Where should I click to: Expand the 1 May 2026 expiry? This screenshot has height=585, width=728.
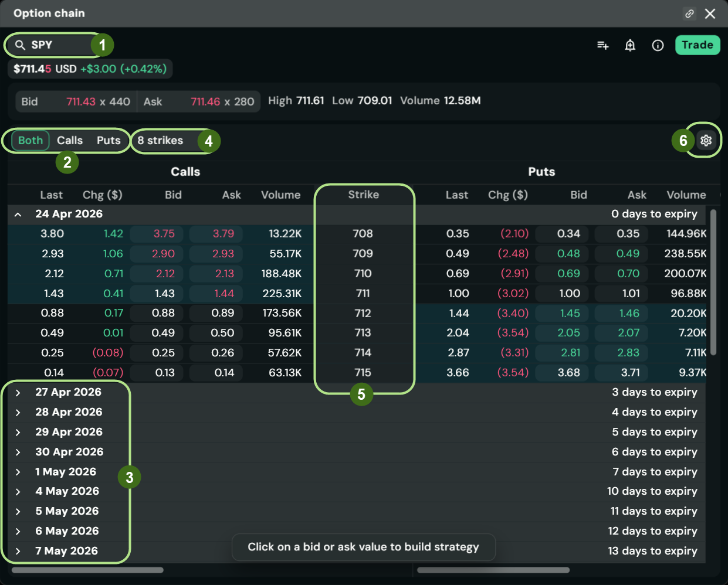18,472
